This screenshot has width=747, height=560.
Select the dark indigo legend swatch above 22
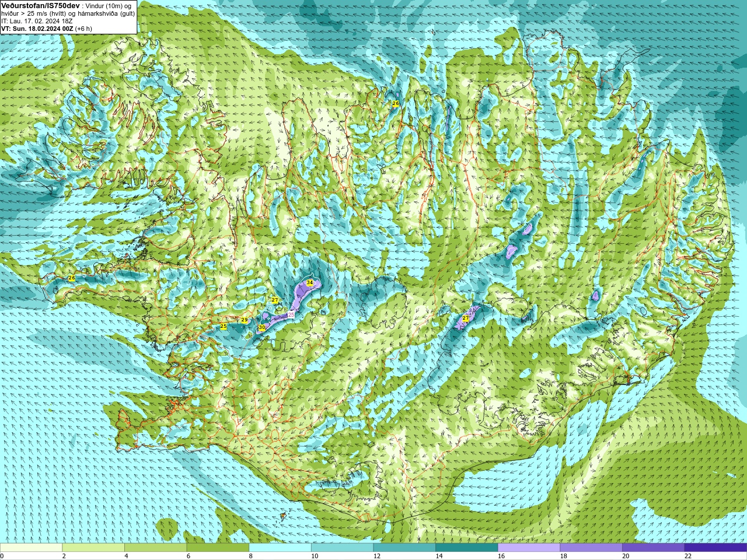pyautogui.click(x=715, y=548)
